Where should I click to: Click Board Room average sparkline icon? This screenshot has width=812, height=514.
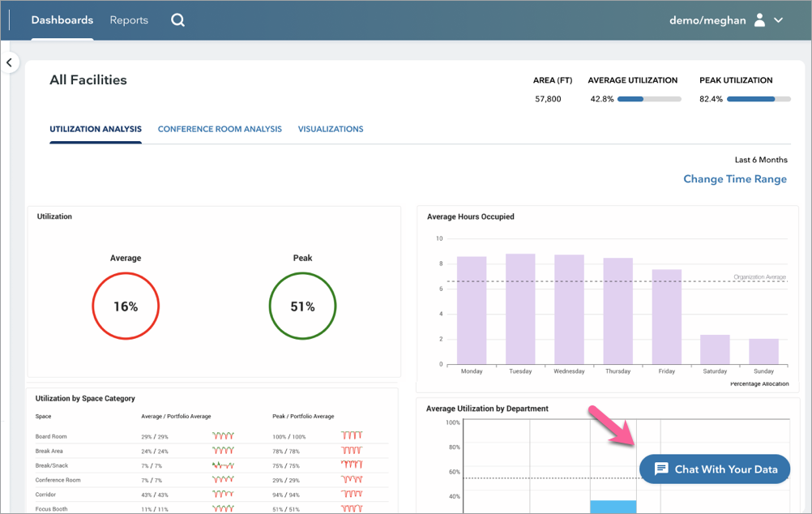coord(224,436)
